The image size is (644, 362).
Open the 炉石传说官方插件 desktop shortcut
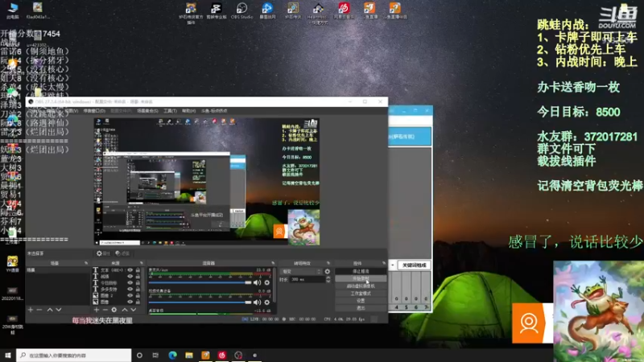tap(191, 12)
